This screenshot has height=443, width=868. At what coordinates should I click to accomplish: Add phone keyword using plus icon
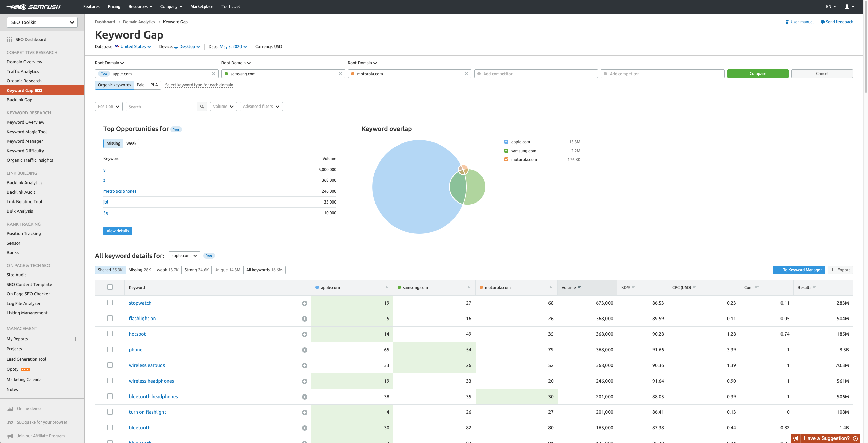[305, 350]
